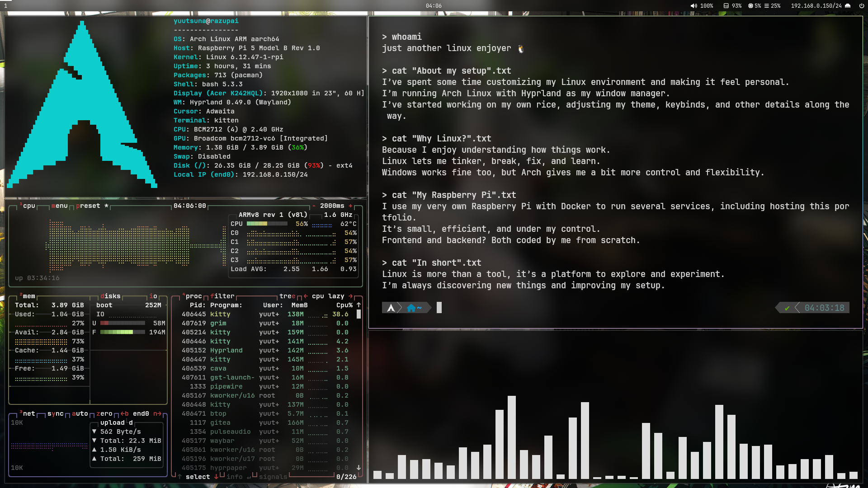Select the kworker/u17 process row
Viewport: 868px width, 488px height.
[265, 459]
